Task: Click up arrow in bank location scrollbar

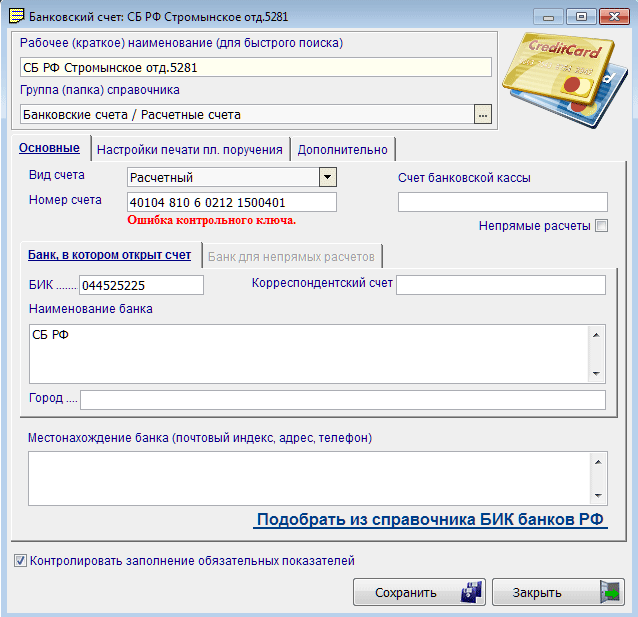Action: point(598,462)
